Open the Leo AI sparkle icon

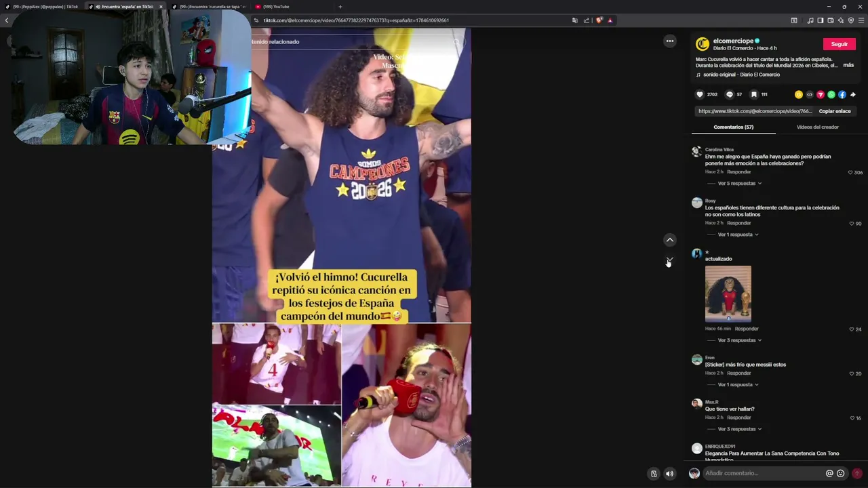click(841, 20)
